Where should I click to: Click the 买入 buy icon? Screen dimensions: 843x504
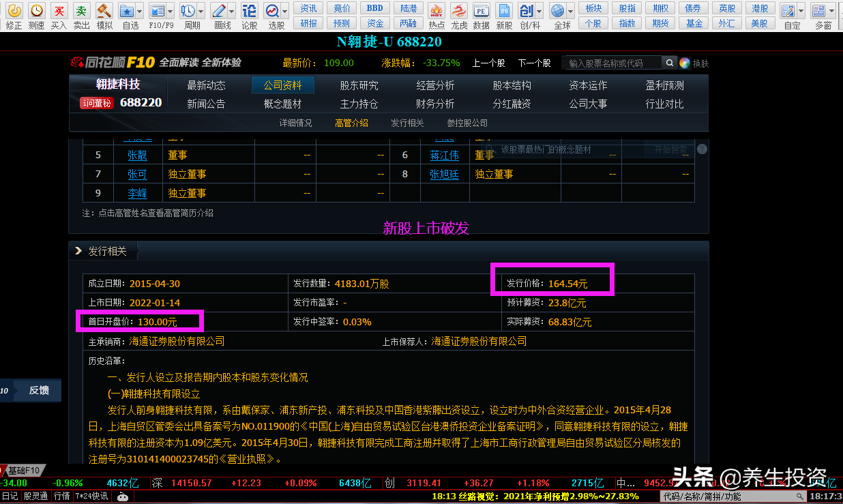tap(59, 11)
